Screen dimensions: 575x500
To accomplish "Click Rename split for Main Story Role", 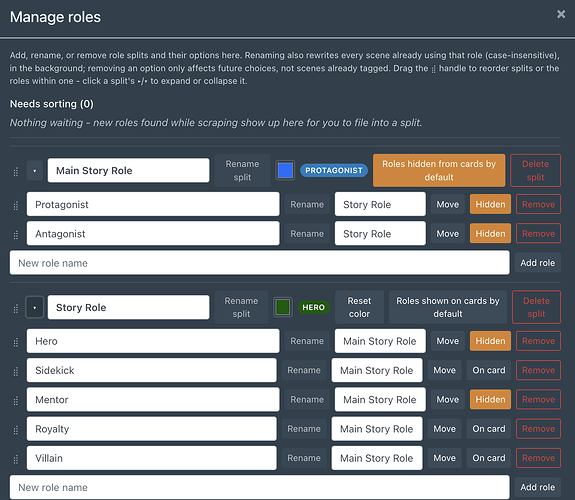I will (242, 171).
